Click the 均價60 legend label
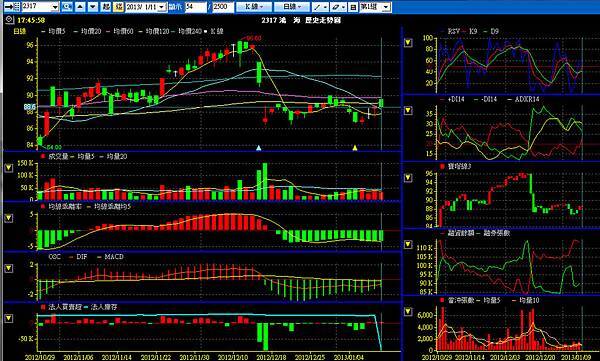The width and height of the screenshot is (600, 361). tap(123, 31)
